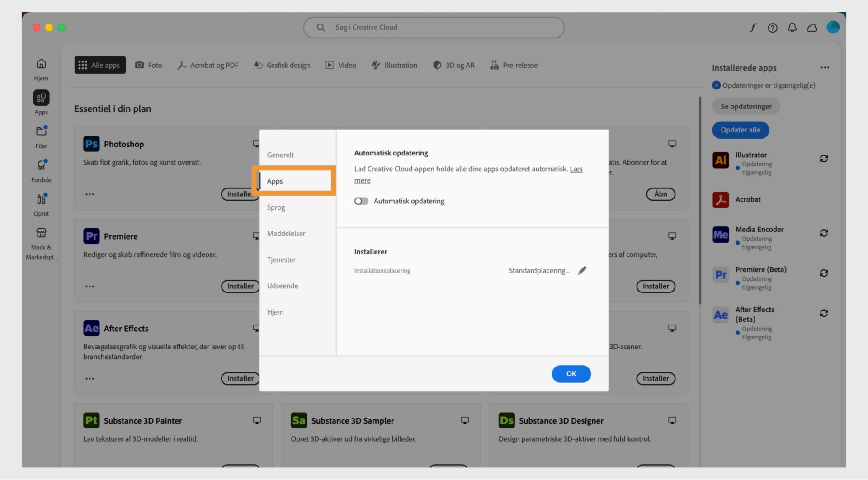The height and width of the screenshot is (480, 868).
Task: Open the account profile avatar
Action: tap(833, 27)
